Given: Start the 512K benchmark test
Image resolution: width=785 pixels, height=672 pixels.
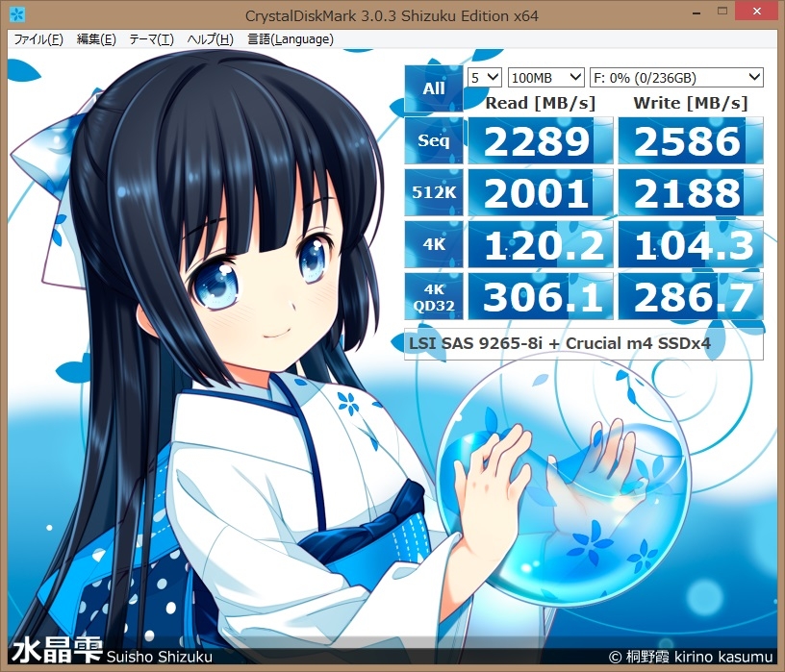Looking at the screenshot, I should tap(434, 192).
